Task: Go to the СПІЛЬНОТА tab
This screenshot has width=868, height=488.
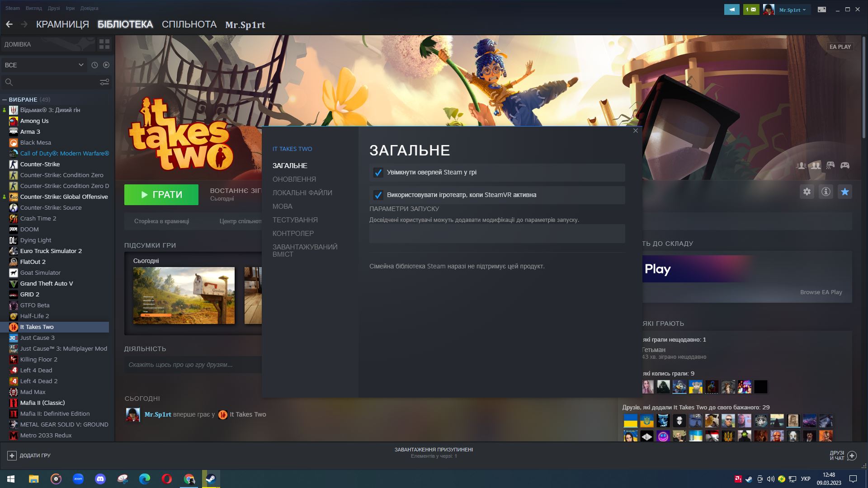Action: (189, 24)
